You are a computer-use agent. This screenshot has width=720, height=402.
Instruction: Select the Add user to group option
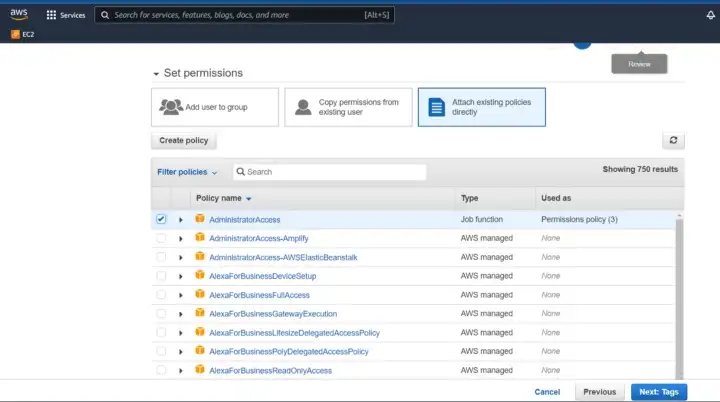(x=215, y=107)
